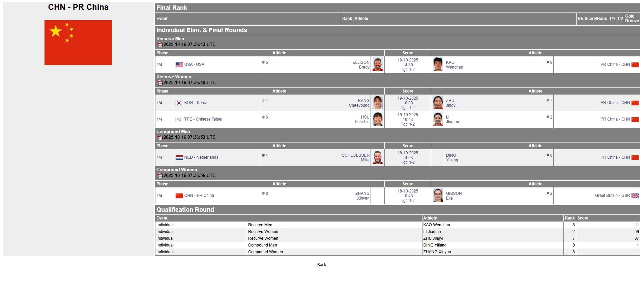Viewport: 644px width, 285px height.
Task: Open the KANG vs ZHU match score cell
Action: (408, 103)
